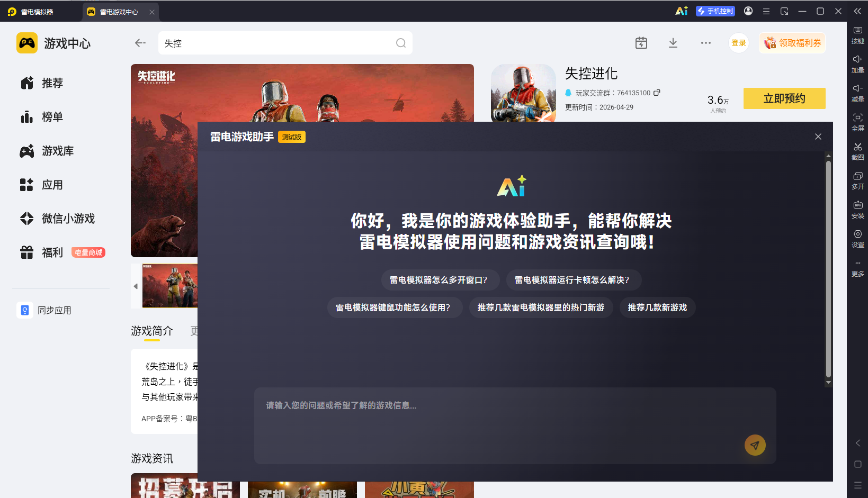Go back with the arrow beside search box
The width and height of the screenshot is (868, 498).
pyautogui.click(x=140, y=43)
